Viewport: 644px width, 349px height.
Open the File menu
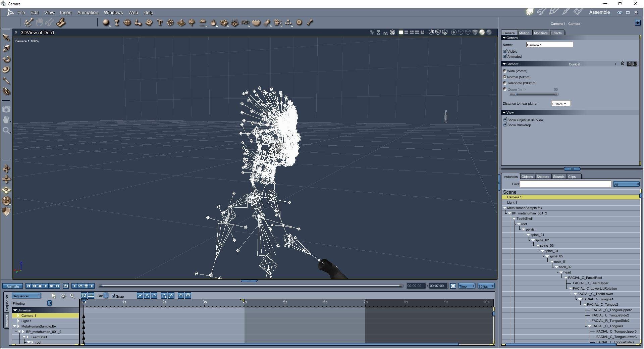pos(21,12)
